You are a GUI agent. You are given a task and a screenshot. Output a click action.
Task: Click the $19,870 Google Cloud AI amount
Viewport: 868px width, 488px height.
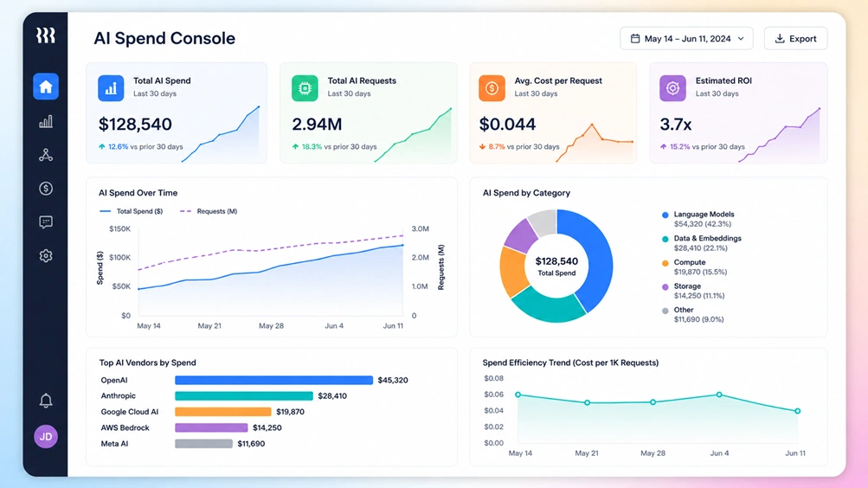click(290, 412)
